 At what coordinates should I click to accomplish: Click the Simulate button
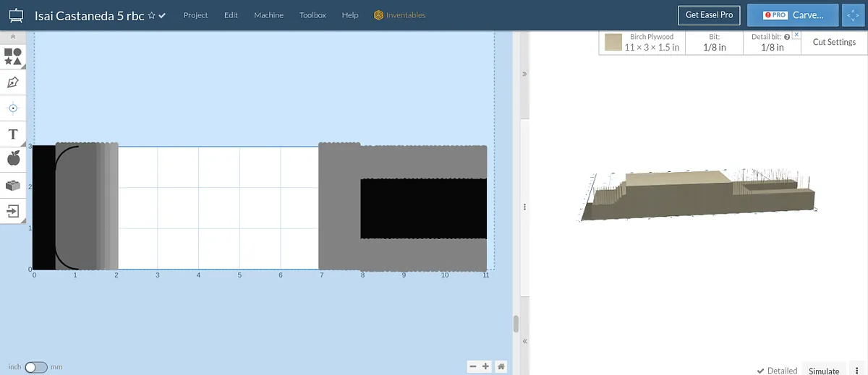pyautogui.click(x=824, y=371)
